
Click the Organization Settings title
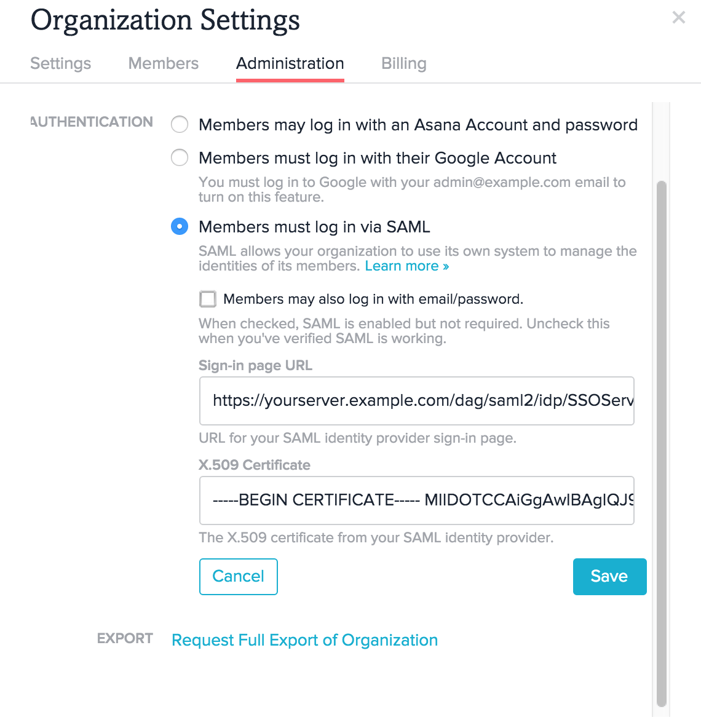(165, 20)
